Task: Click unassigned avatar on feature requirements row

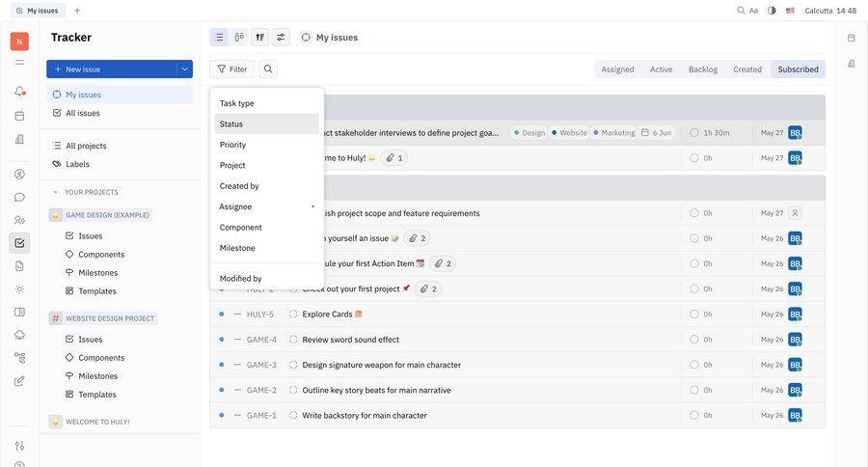Action: (x=795, y=213)
